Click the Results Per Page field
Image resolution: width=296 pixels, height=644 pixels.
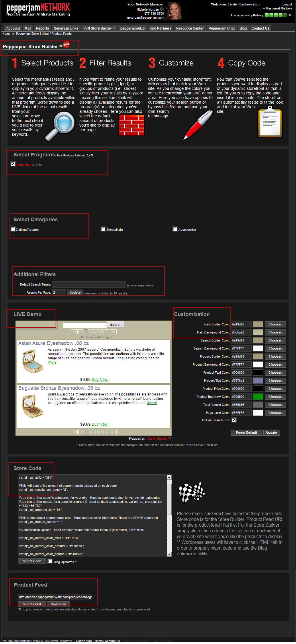59,292
